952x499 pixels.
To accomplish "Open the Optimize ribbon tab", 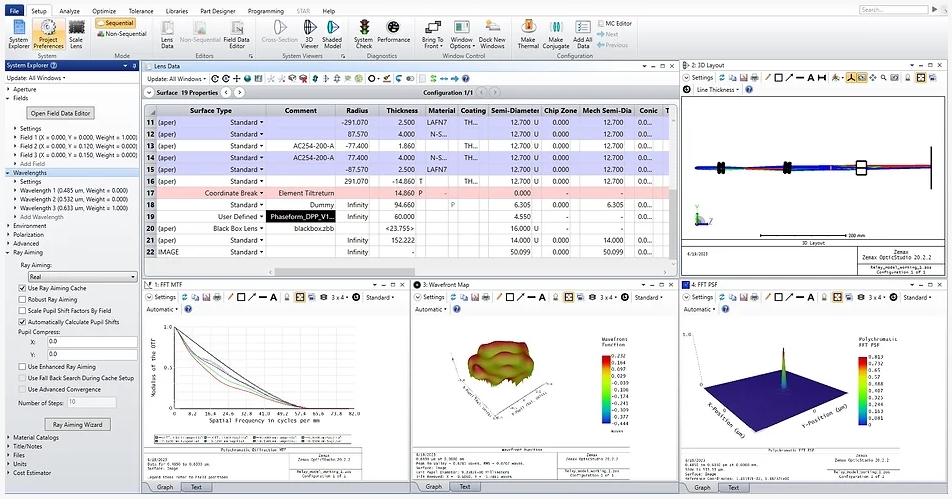I will [104, 10].
